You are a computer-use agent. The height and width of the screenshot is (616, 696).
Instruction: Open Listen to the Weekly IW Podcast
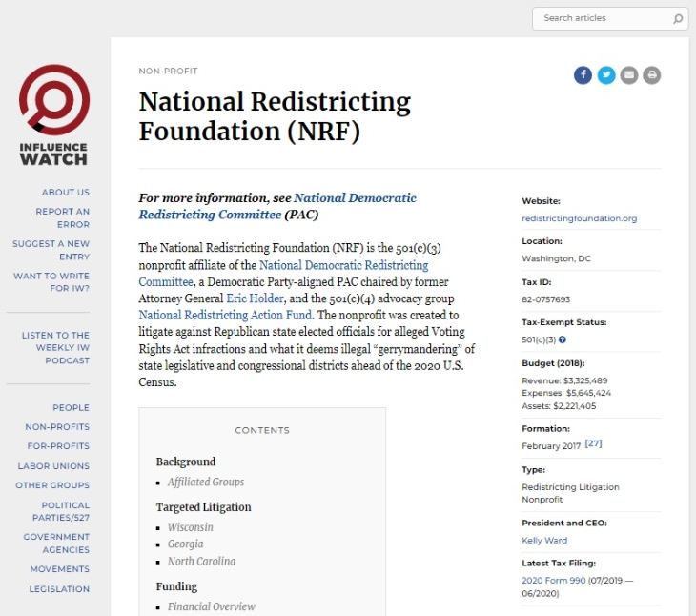click(x=55, y=348)
